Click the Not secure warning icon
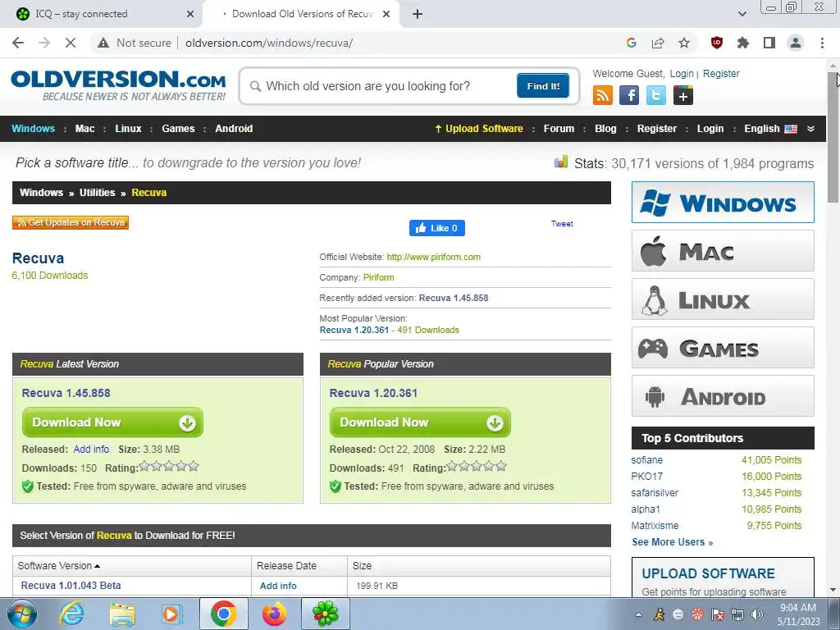 point(103,43)
